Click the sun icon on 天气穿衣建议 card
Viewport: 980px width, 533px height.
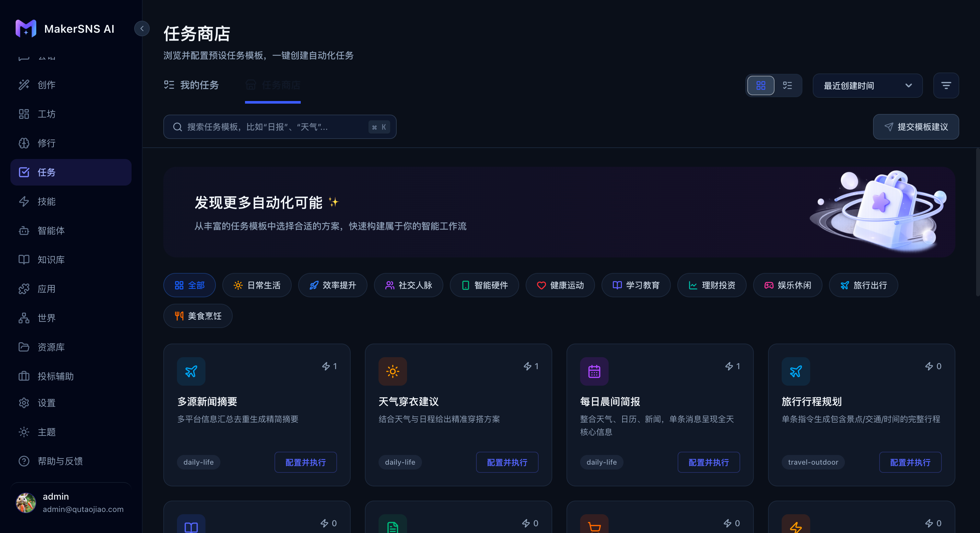pos(392,371)
